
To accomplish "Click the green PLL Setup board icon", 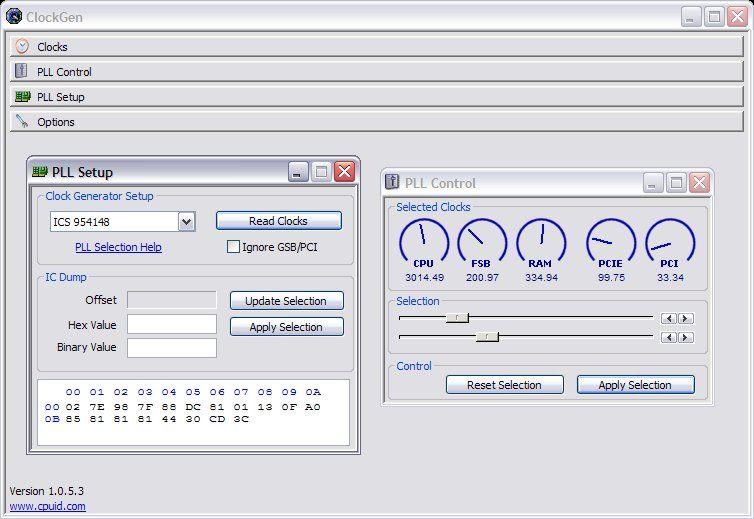I will click(x=22, y=97).
